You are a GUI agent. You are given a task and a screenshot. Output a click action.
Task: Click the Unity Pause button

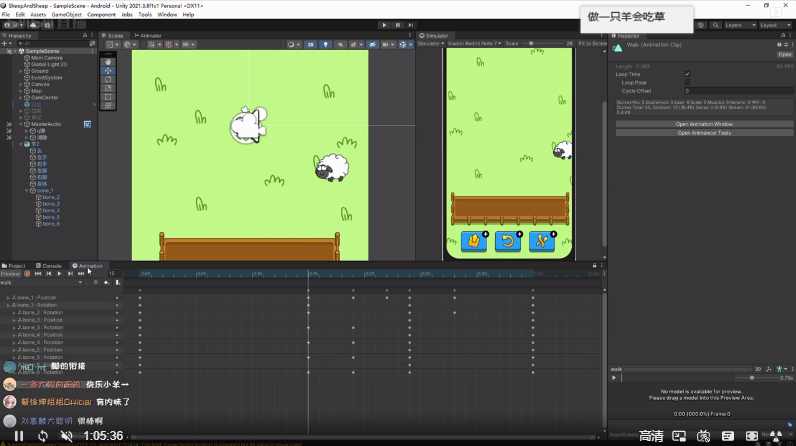(397, 25)
